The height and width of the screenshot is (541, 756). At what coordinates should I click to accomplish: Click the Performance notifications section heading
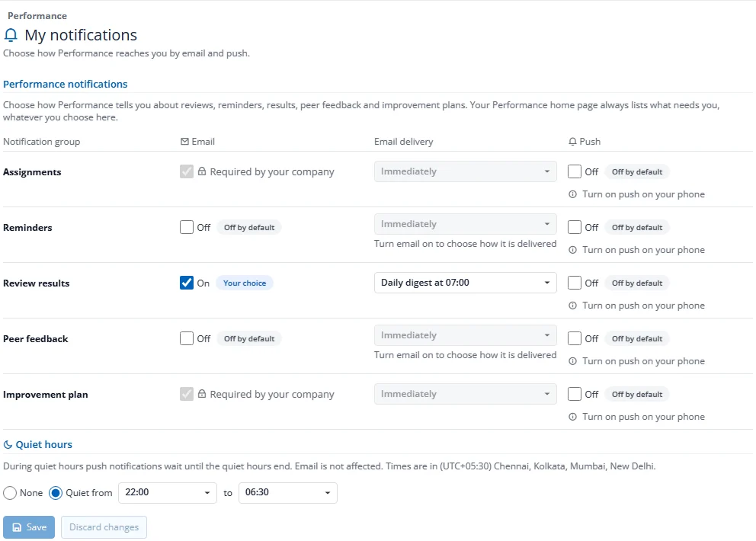click(65, 84)
